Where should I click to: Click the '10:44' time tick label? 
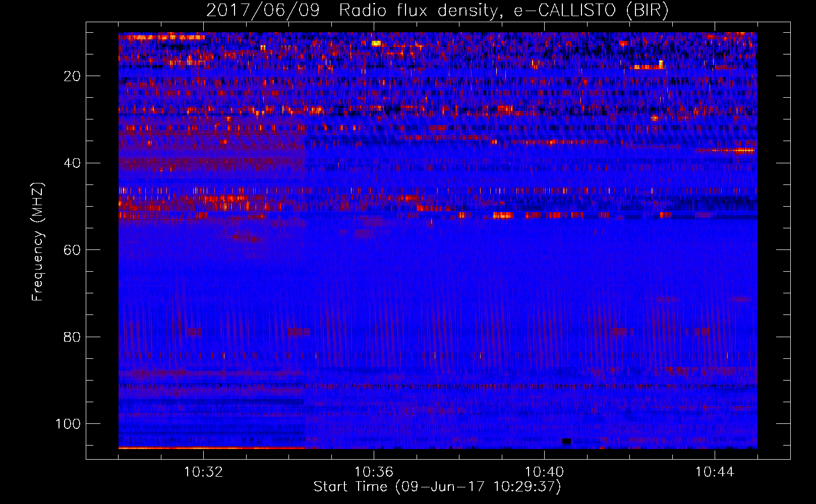point(715,472)
